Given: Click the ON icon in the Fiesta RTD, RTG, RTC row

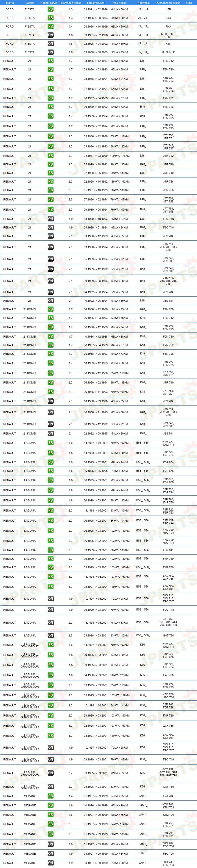Looking at the screenshot, I should 50,35.
